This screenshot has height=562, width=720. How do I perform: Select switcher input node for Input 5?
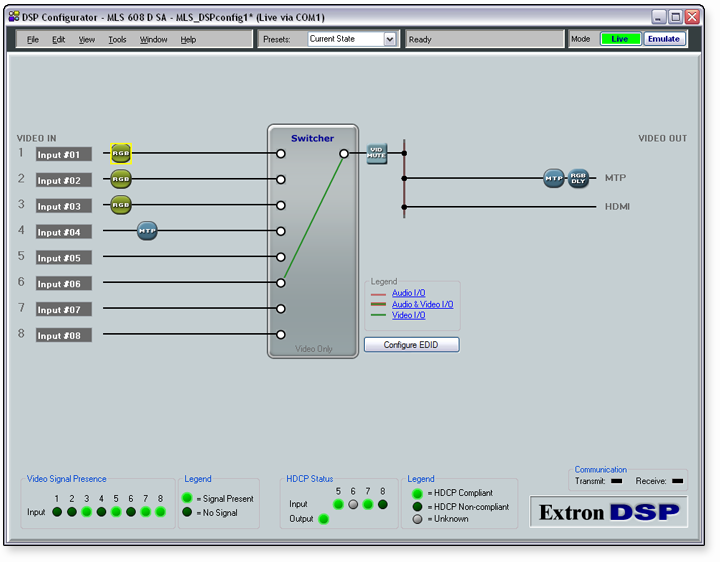pos(281,257)
